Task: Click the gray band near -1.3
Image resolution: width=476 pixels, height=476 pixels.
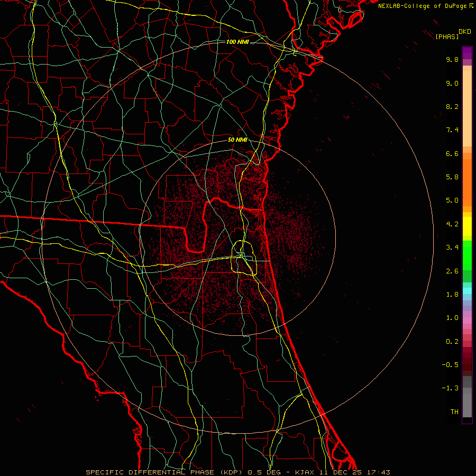Action: [x=467, y=389]
